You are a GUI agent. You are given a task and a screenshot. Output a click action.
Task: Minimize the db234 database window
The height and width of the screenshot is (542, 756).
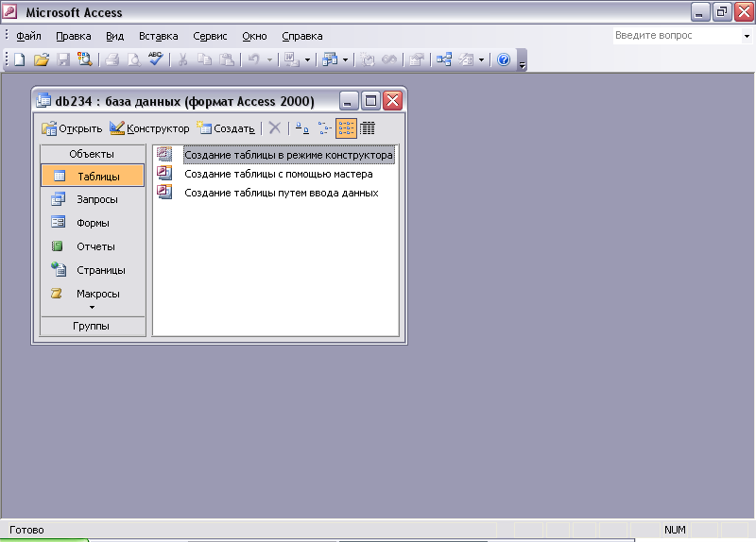pyautogui.click(x=349, y=101)
